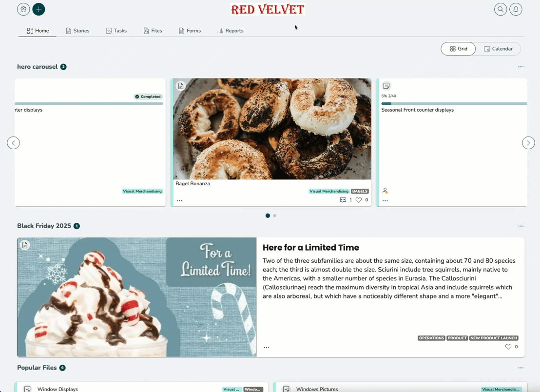Click the Seasonal Front counter progress bar
The height and width of the screenshot is (392, 540).
tap(454, 103)
